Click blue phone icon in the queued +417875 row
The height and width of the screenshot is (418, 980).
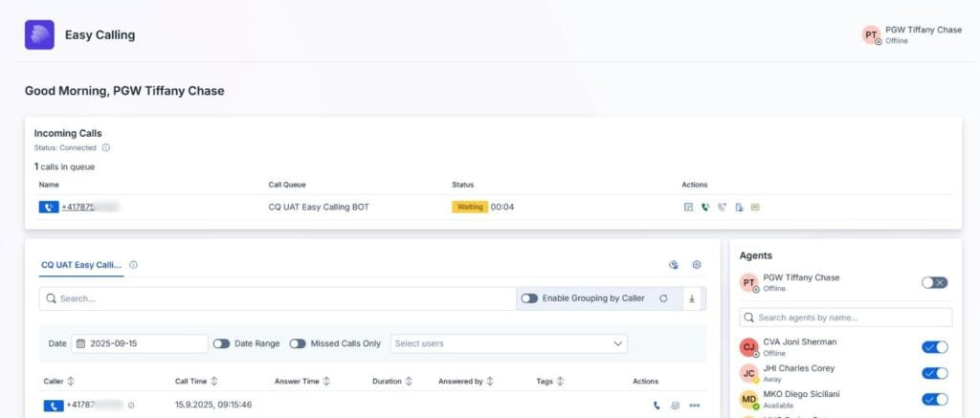point(49,207)
